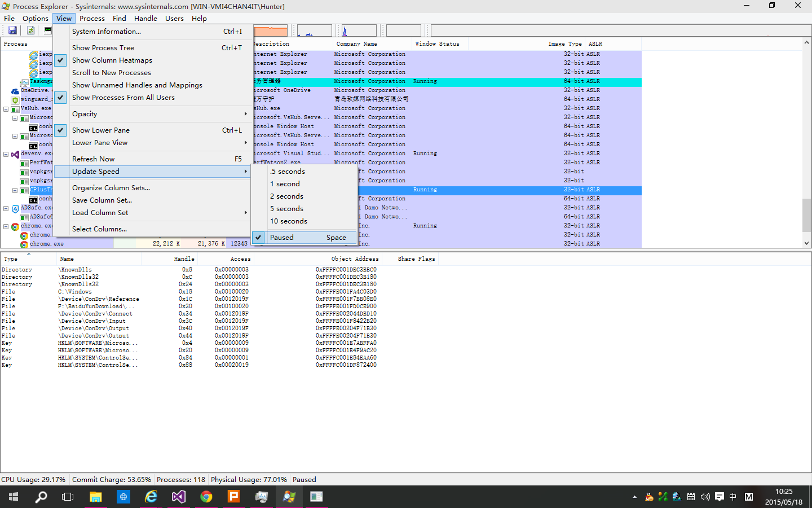The height and width of the screenshot is (508, 812).
Task: Open the taskbar Search icon
Action: tap(41, 497)
